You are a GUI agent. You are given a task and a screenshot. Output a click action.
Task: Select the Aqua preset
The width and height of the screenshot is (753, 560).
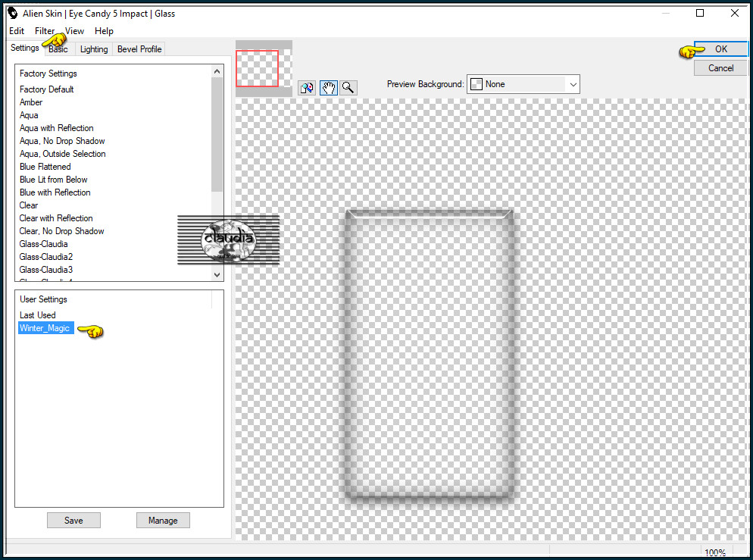29,115
